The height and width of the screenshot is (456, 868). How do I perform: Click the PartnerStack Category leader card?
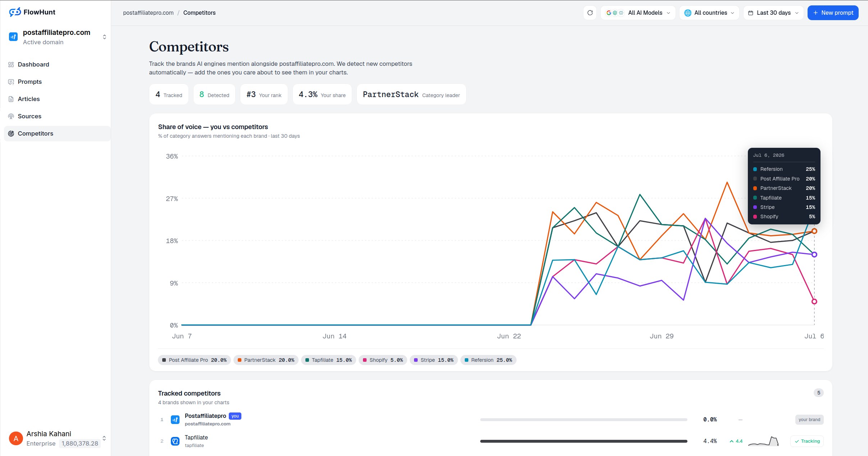coord(411,94)
